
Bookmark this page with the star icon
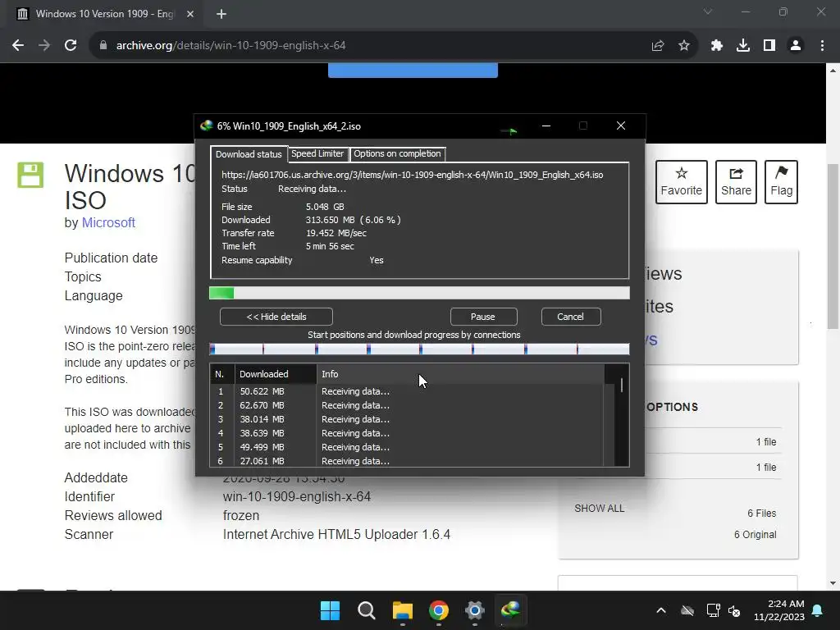click(684, 46)
